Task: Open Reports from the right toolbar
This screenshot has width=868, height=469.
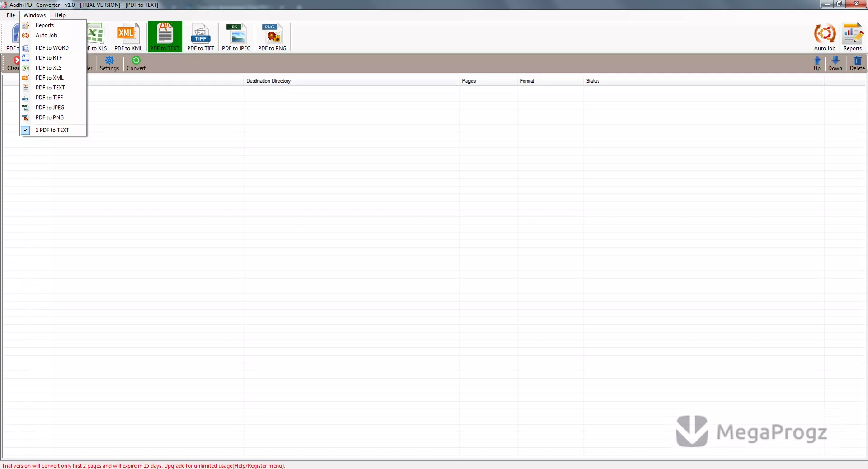Action: coord(853,37)
